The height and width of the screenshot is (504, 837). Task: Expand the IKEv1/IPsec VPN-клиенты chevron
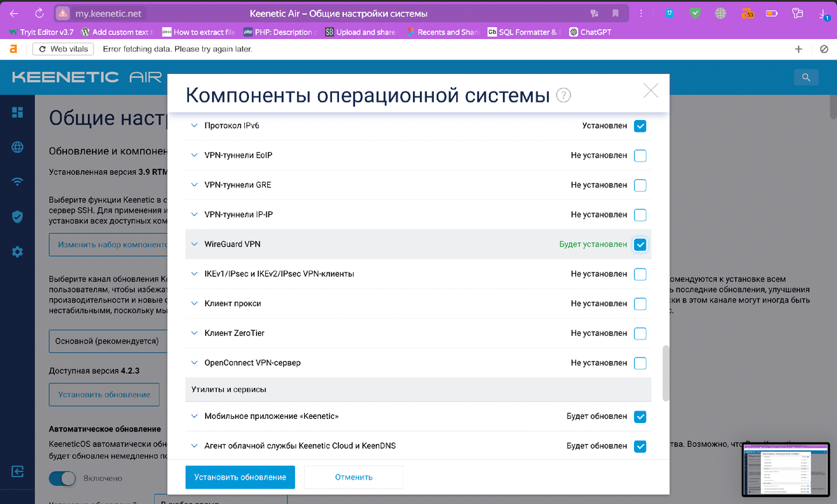(x=195, y=274)
